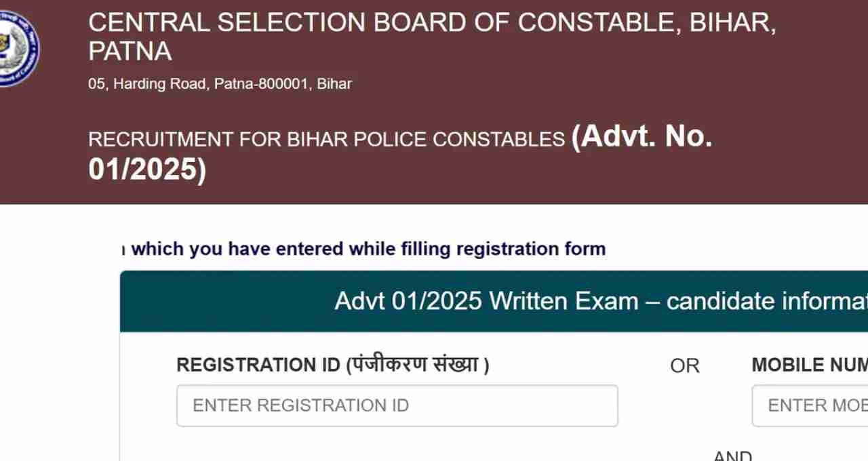
Task: Select the CENTRAL SELECTION BOARD OF CONSTABLE title
Action: [432, 22]
